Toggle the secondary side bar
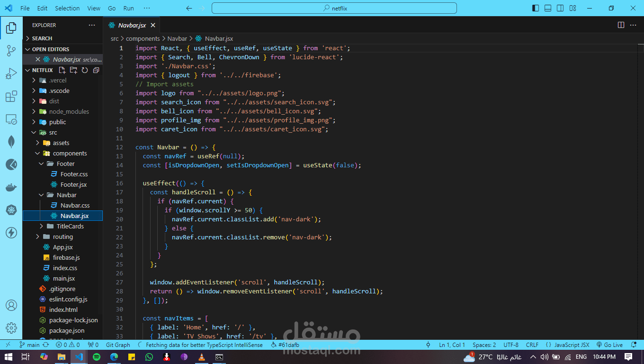Image resolution: width=644 pixels, height=364 pixels. pyautogui.click(x=560, y=8)
